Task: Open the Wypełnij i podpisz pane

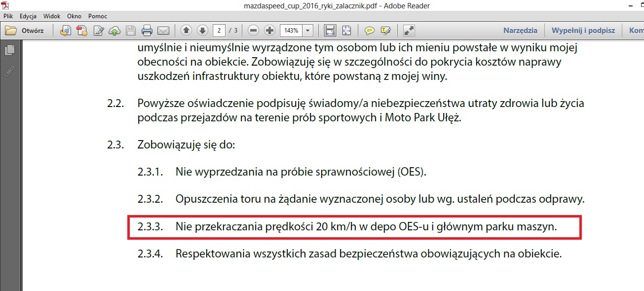Action: pyautogui.click(x=583, y=31)
